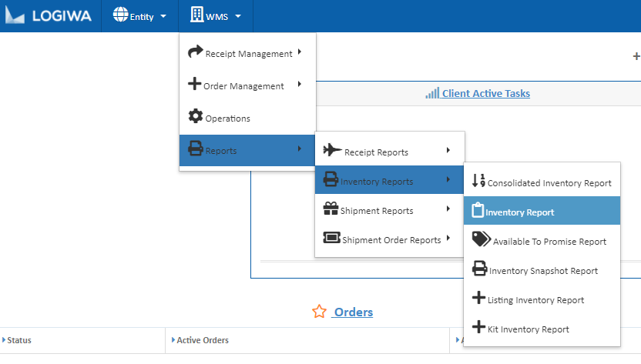Click the Operations gear icon
The image size is (641, 364).
pyautogui.click(x=196, y=117)
